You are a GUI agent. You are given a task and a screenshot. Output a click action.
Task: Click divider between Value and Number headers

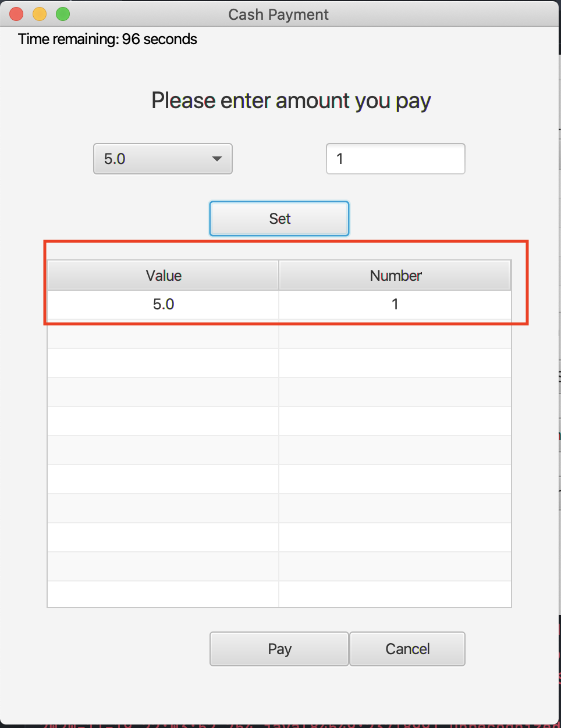tap(279, 276)
